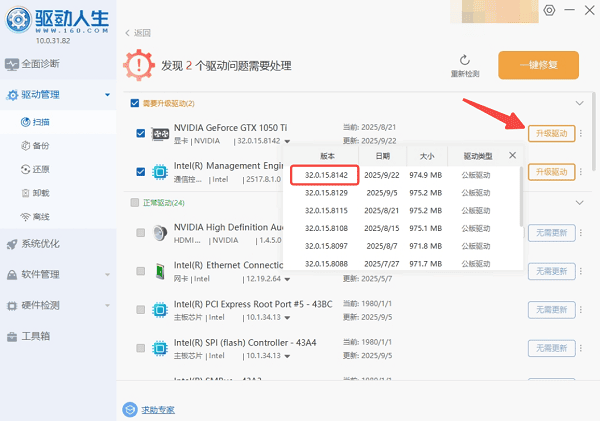Uncheck the NVIDIA GeForce GTX 1050 Ti checkbox
This screenshot has width=600, height=421.
pos(141,133)
